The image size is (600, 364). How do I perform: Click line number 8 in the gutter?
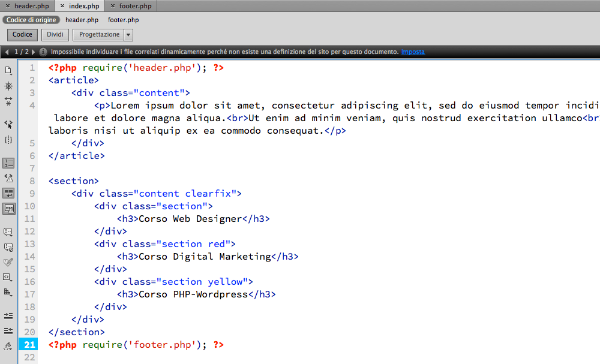(32, 181)
